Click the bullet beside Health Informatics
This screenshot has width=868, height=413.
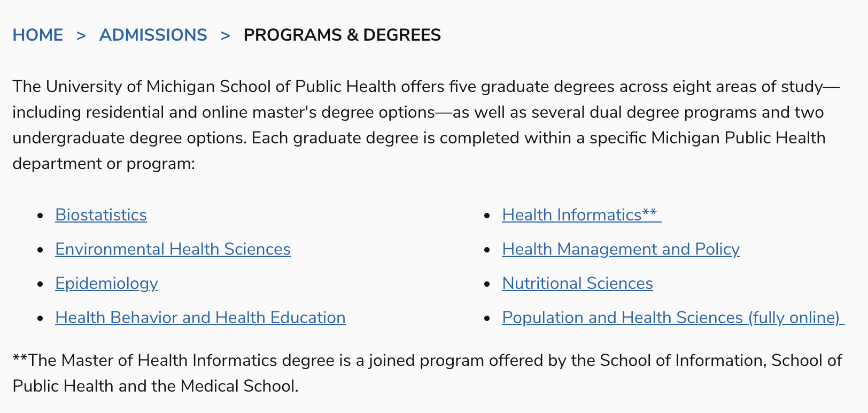[x=487, y=216]
